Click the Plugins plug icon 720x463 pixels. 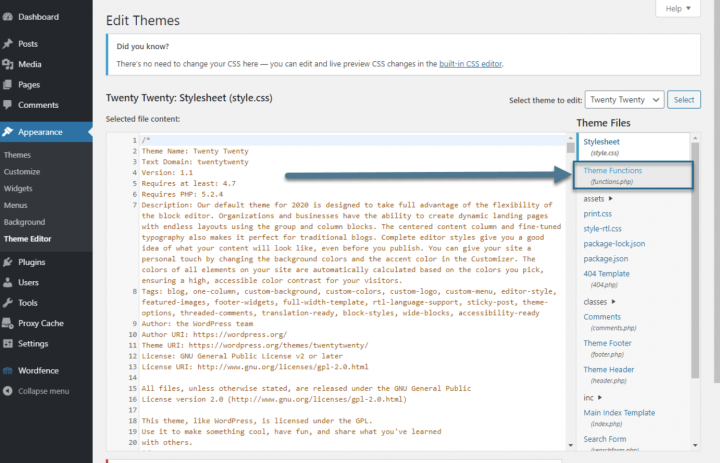click(7, 262)
